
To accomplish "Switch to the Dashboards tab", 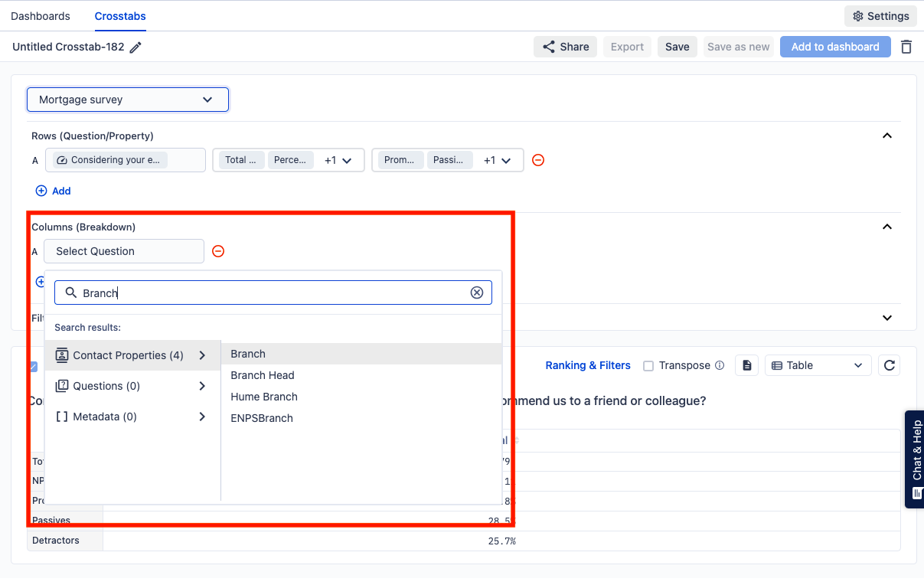I will pos(41,16).
